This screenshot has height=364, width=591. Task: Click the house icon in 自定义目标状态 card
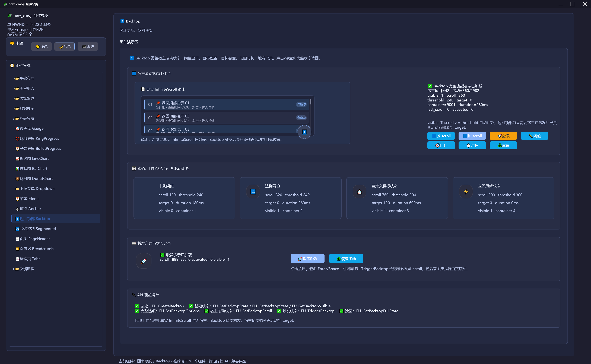point(359,192)
